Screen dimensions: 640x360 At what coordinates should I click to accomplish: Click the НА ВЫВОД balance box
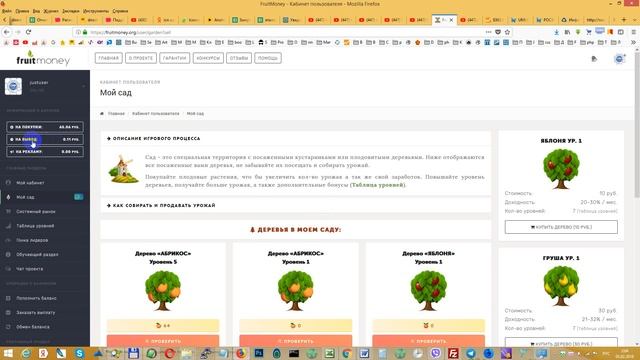point(45,139)
